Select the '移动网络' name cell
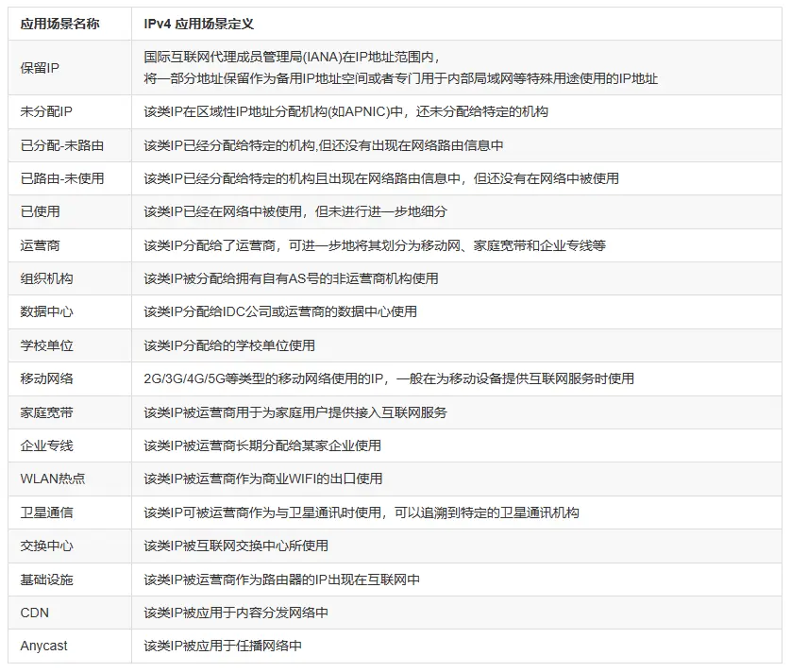Image resolution: width=791 pixels, height=672 pixels. click(x=70, y=378)
